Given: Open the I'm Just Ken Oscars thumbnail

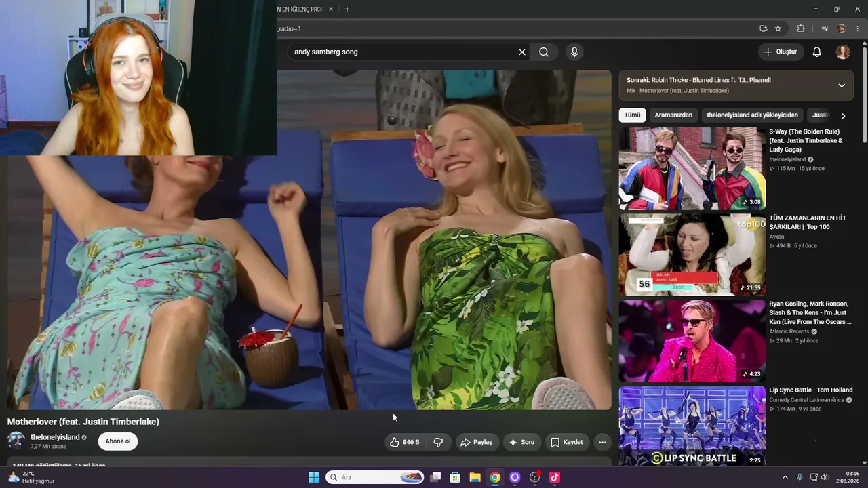Looking at the screenshot, I should click(x=692, y=341).
